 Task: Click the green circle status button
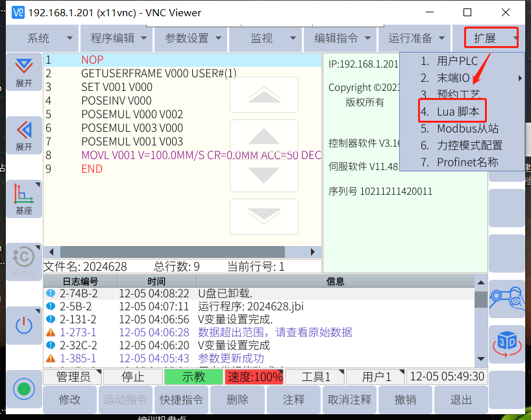pos(24,389)
